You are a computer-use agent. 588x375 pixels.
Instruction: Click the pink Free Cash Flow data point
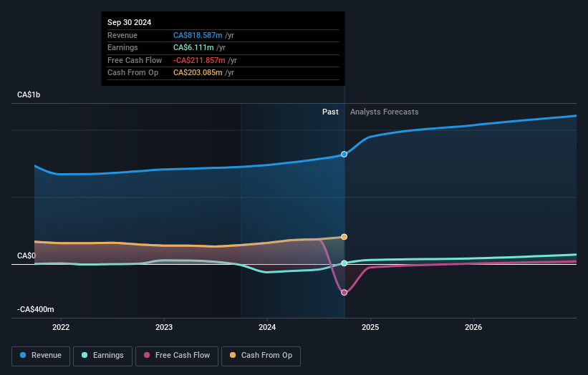344,293
